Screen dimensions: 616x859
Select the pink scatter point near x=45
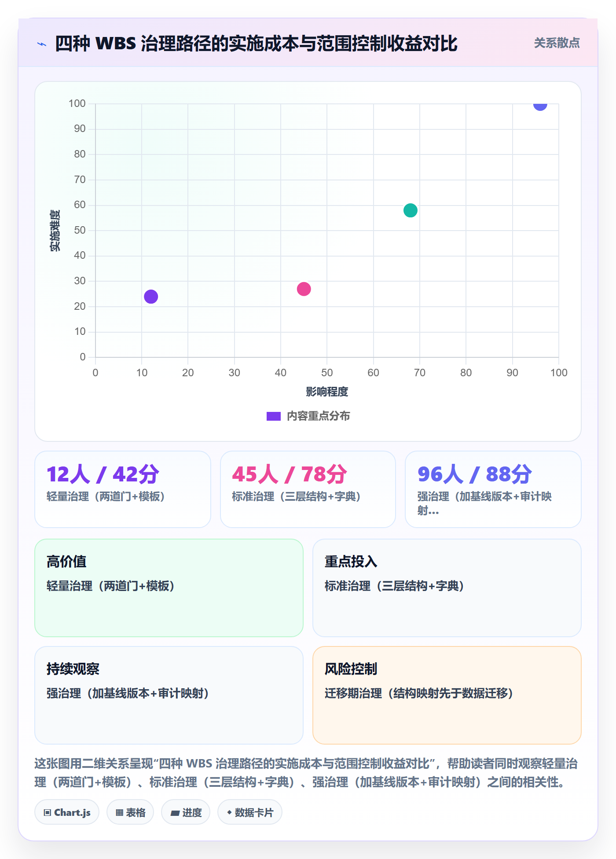tap(304, 289)
